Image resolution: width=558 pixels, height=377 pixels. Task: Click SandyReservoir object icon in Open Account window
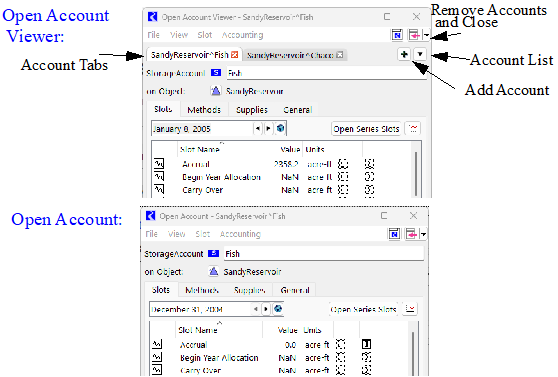(213, 271)
